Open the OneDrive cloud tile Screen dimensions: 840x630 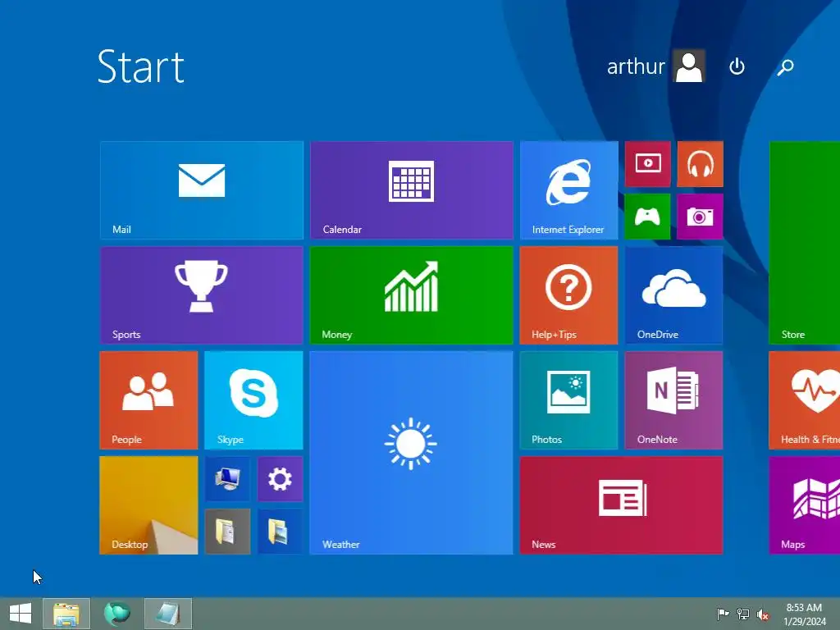(674, 295)
